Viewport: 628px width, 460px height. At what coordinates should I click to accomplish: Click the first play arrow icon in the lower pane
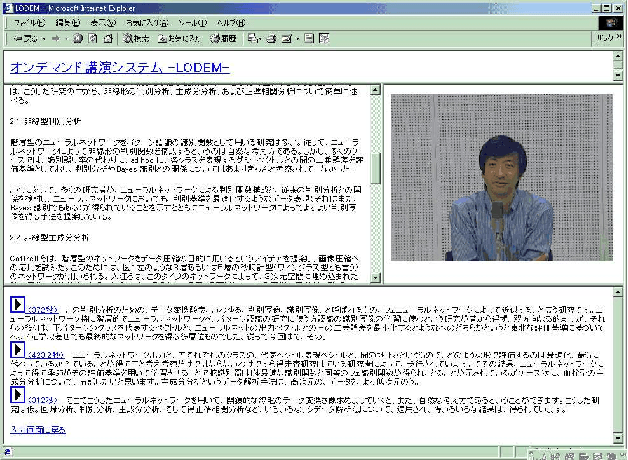(x=17, y=303)
